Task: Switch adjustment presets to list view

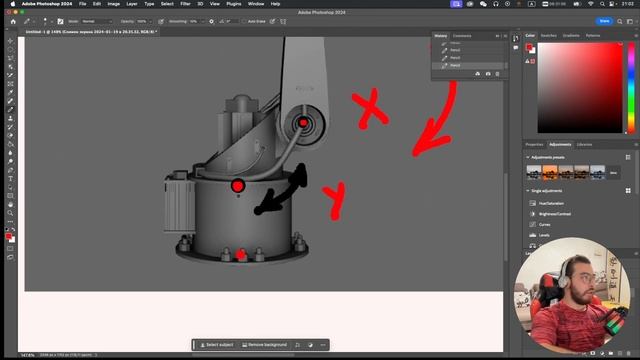Action: [628, 157]
